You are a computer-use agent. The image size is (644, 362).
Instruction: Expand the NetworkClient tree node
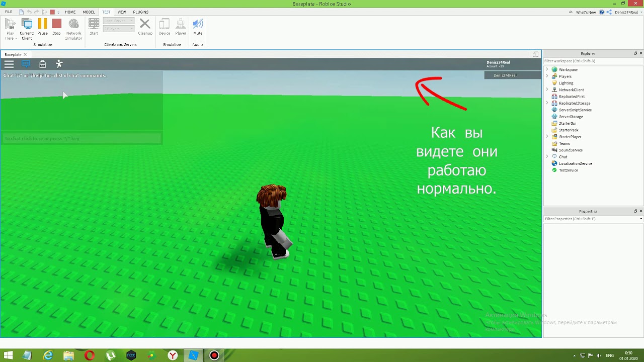point(547,89)
